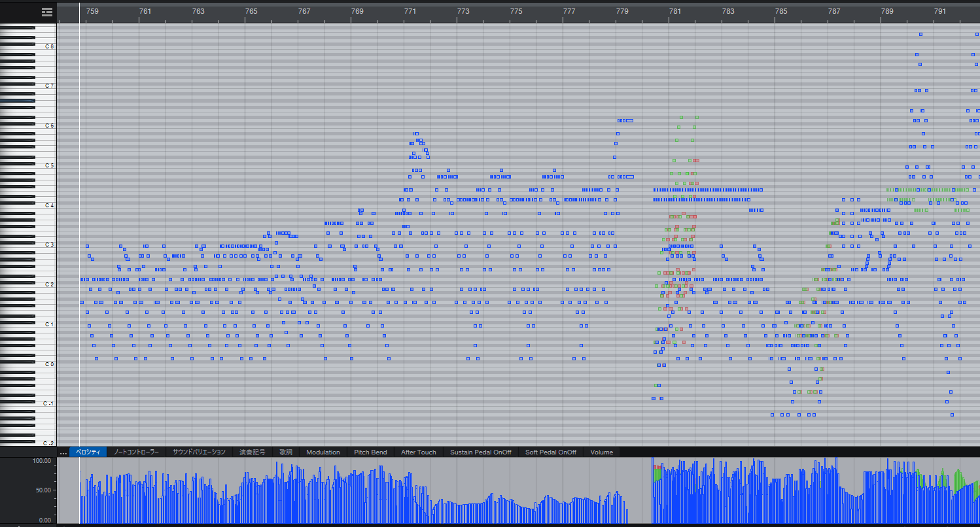Show the Sustain Pedal OnOff lane
Screen dimensions: 980x527
tap(480, 452)
